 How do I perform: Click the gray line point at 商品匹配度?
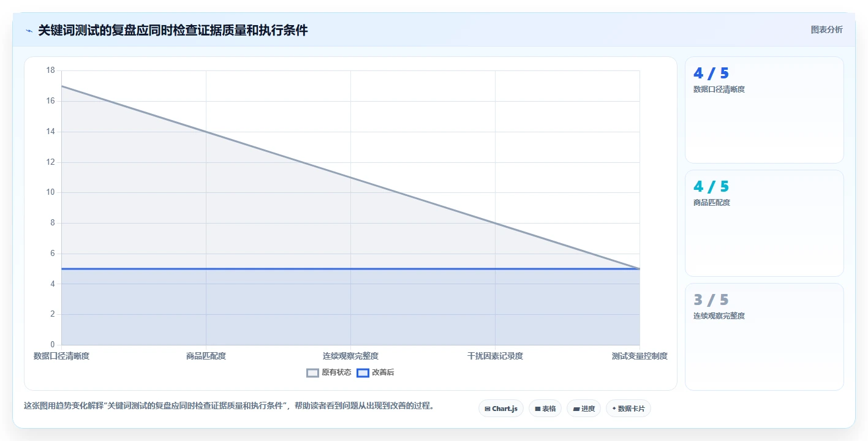[206, 132]
